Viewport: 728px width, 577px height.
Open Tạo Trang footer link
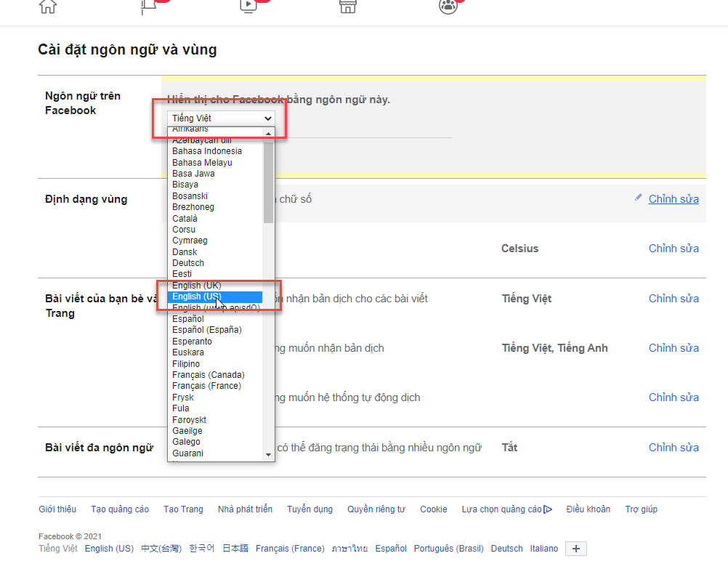tap(183, 509)
